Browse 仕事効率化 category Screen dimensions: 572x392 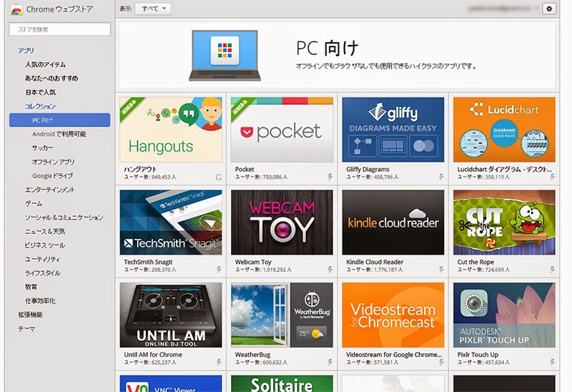(x=40, y=300)
